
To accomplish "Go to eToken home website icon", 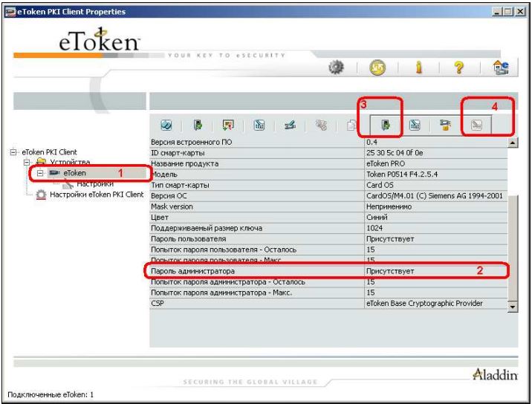I will point(501,67).
